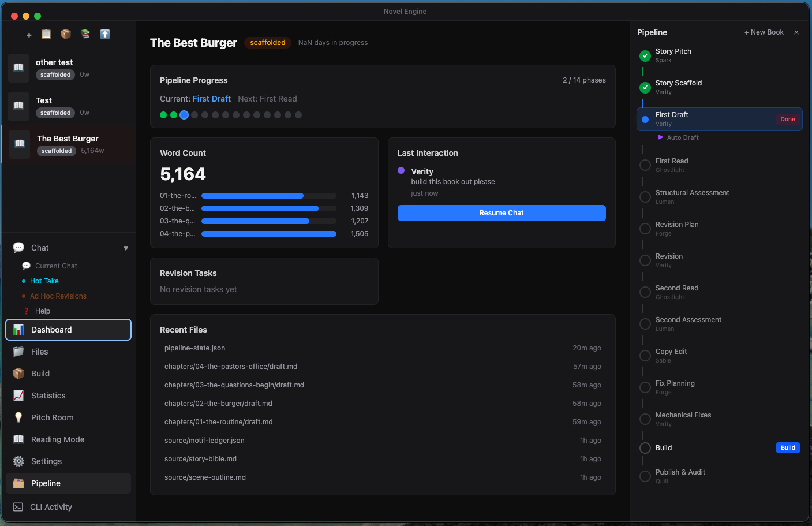This screenshot has width=812, height=526.
Task: Click the green checkmark on Story Pitch
Action: point(645,56)
